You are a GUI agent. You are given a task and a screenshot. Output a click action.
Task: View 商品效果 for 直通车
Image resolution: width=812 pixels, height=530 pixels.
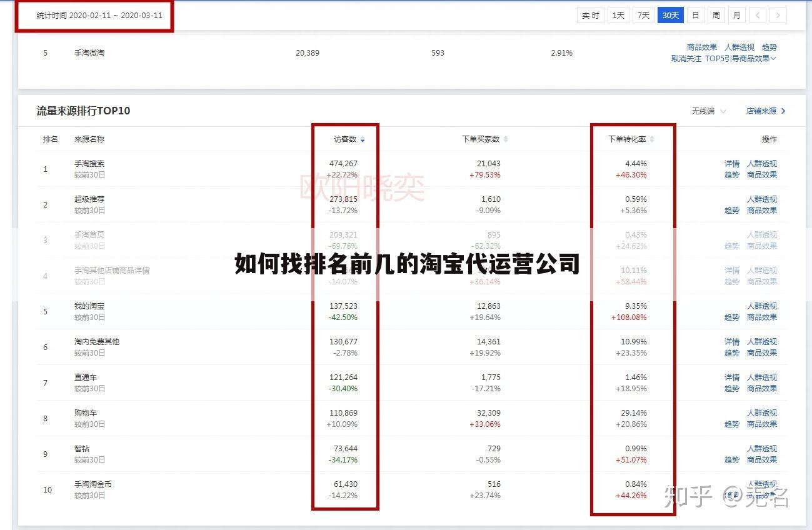762,389
